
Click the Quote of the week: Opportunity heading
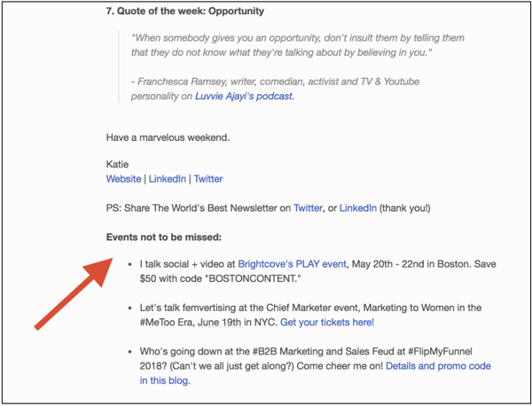185,12
